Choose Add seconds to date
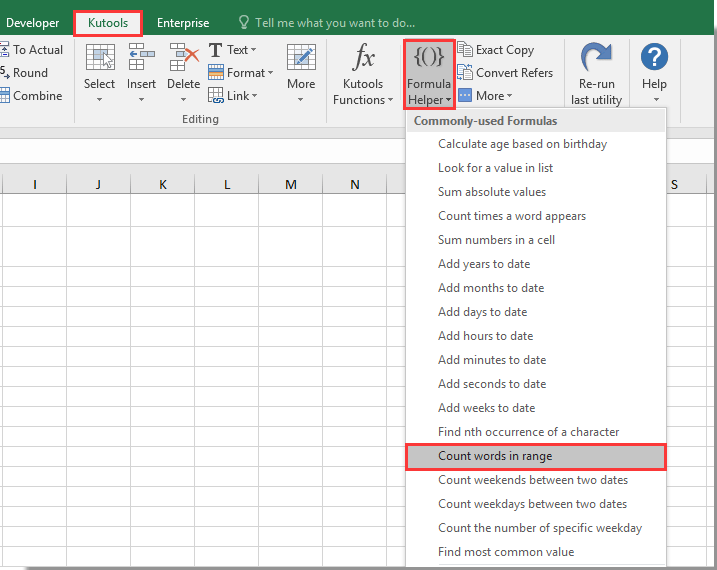 (536, 384)
